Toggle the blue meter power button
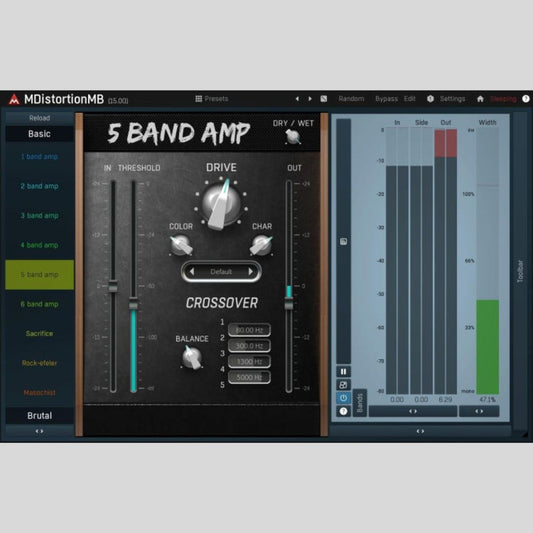 pyautogui.click(x=343, y=398)
